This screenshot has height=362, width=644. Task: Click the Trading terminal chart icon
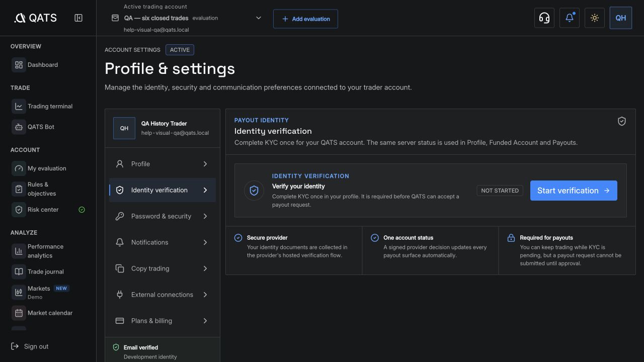19,106
